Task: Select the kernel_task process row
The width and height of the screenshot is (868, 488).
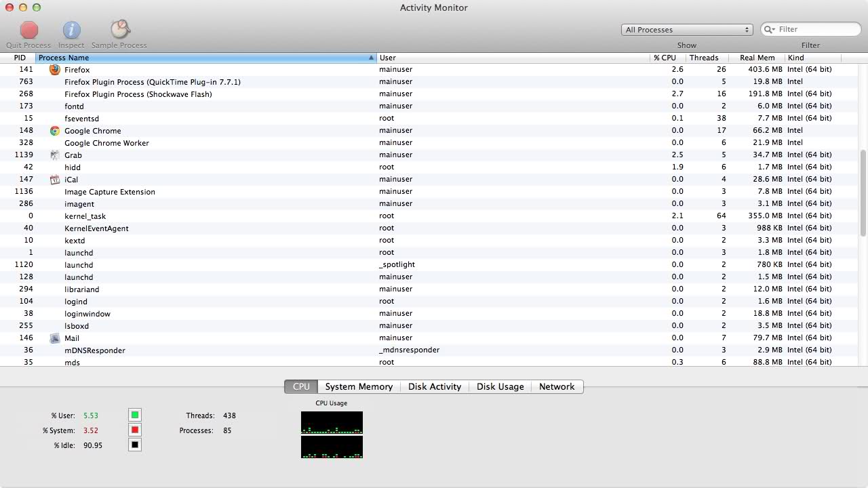Action: point(429,216)
